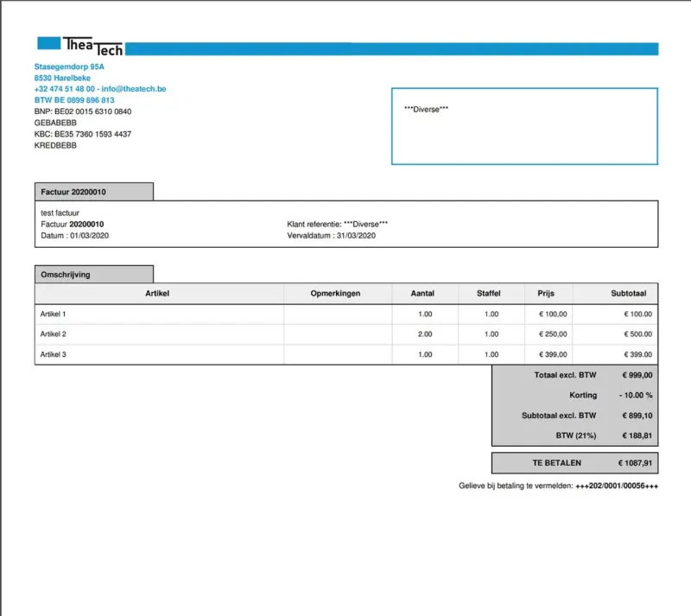The width and height of the screenshot is (691, 616).
Task: Click the Subtotaal column header
Action: click(629, 293)
